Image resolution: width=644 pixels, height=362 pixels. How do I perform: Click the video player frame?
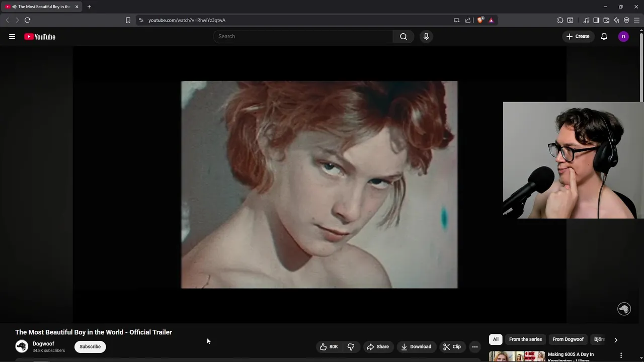coord(319,185)
